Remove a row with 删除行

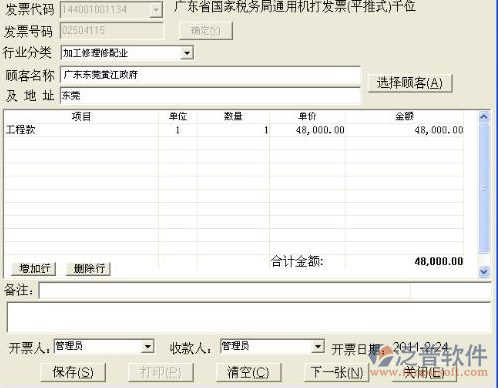[x=88, y=268]
